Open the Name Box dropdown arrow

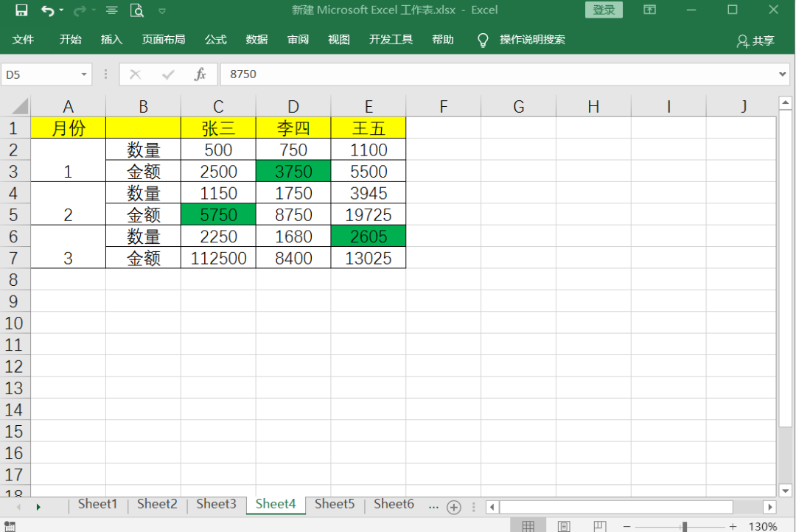click(84, 74)
